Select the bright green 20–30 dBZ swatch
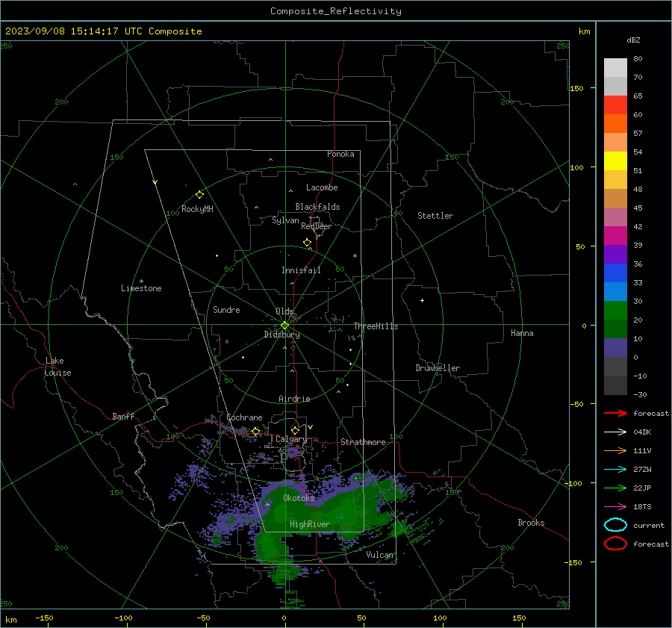672x628 pixels. (615, 310)
